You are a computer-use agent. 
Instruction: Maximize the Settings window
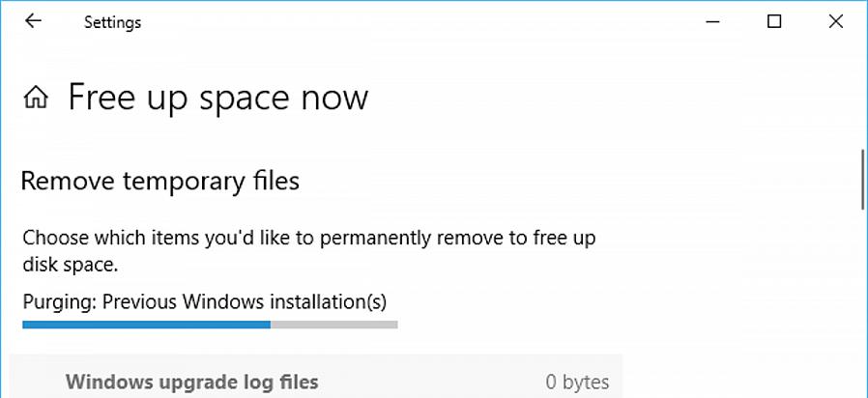[774, 21]
